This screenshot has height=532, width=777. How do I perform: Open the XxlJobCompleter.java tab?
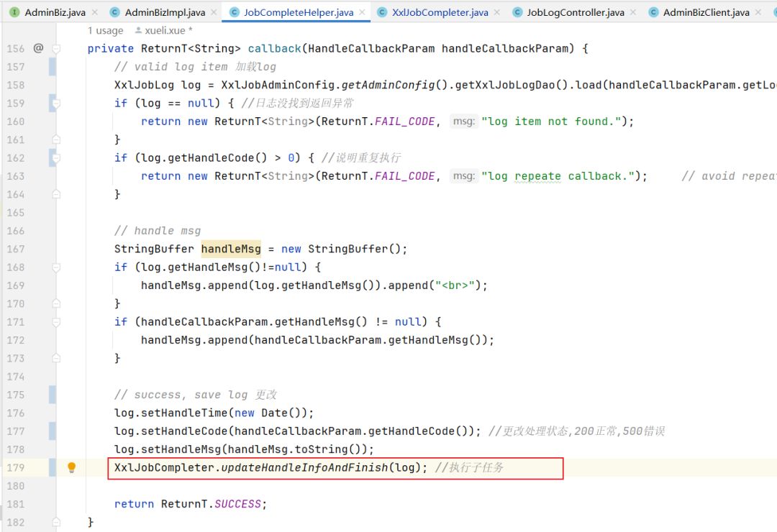(x=440, y=12)
